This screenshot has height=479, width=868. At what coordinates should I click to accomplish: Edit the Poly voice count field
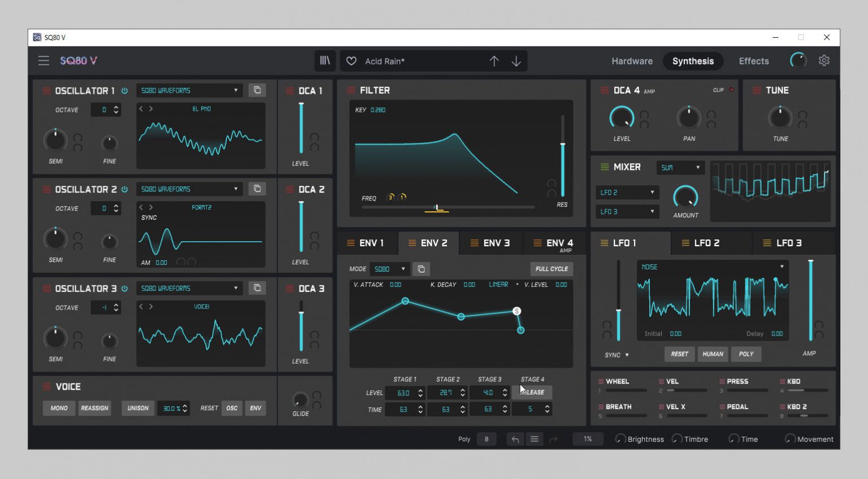(x=487, y=439)
